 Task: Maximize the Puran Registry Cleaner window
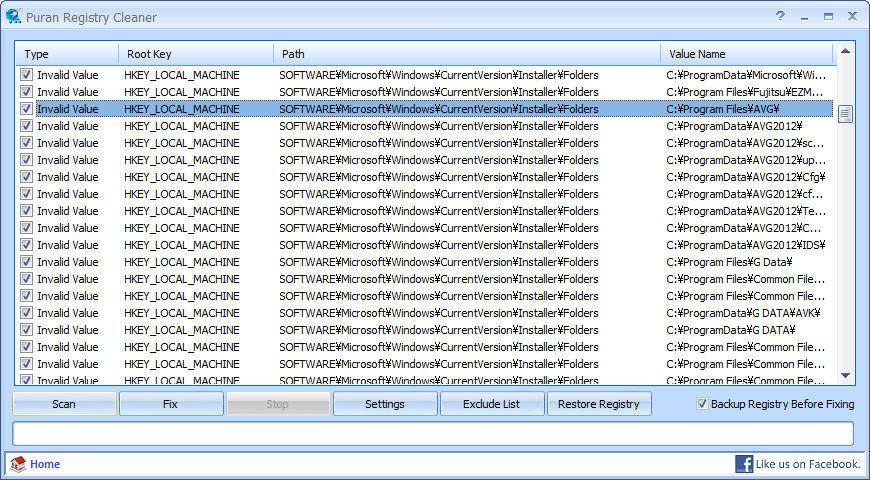(828, 17)
